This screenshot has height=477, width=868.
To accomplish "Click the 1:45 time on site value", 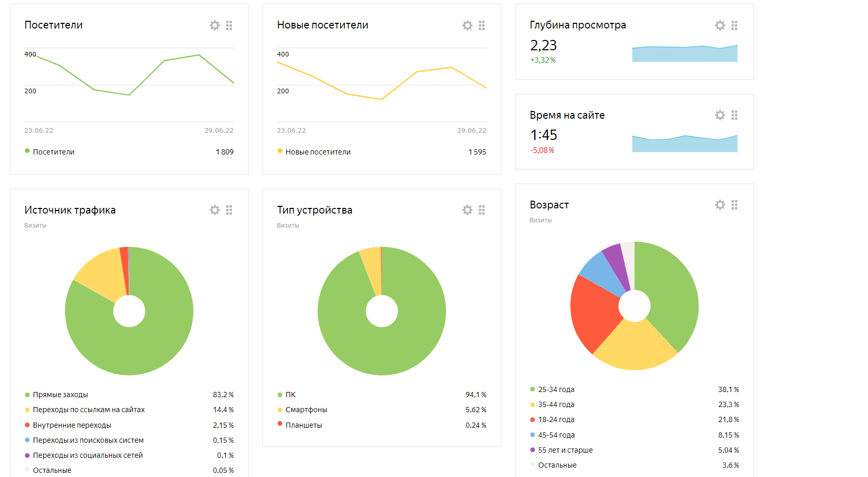I will 544,135.
